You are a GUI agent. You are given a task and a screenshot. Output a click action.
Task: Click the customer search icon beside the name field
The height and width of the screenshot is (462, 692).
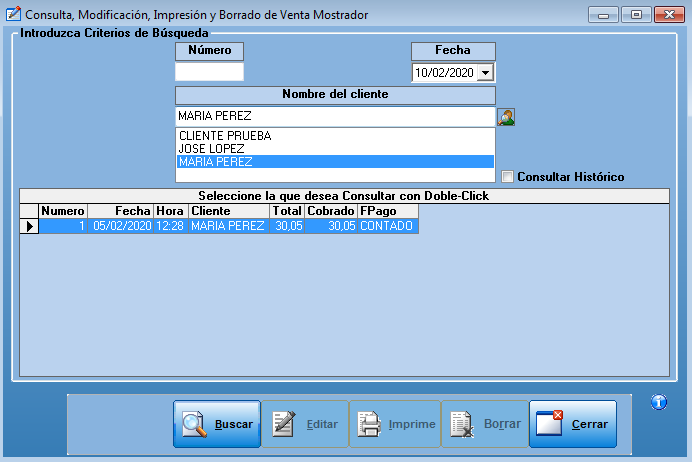tap(506, 117)
